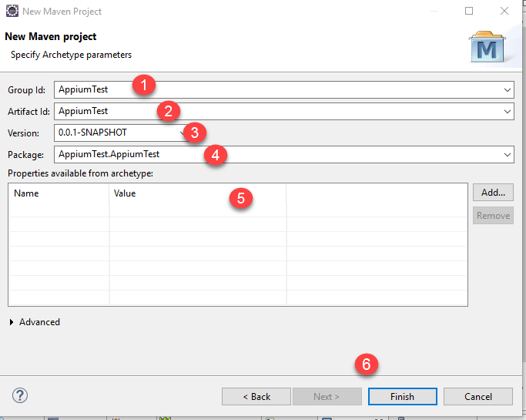526x420 pixels.
Task: Click the 'Properties available from archetype:' label
Action: (81, 173)
